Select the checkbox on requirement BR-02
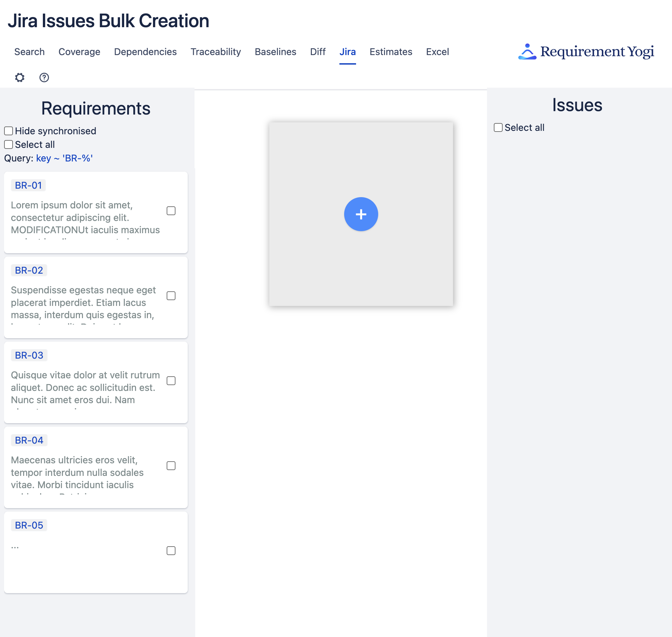The width and height of the screenshot is (672, 637). click(171, 296)
